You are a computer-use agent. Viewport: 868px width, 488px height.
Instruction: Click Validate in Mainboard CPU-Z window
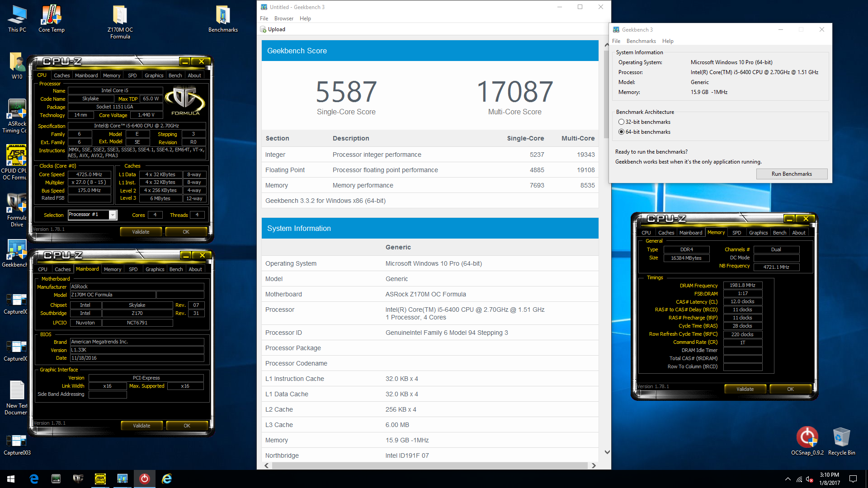click(x=142, y=426)
